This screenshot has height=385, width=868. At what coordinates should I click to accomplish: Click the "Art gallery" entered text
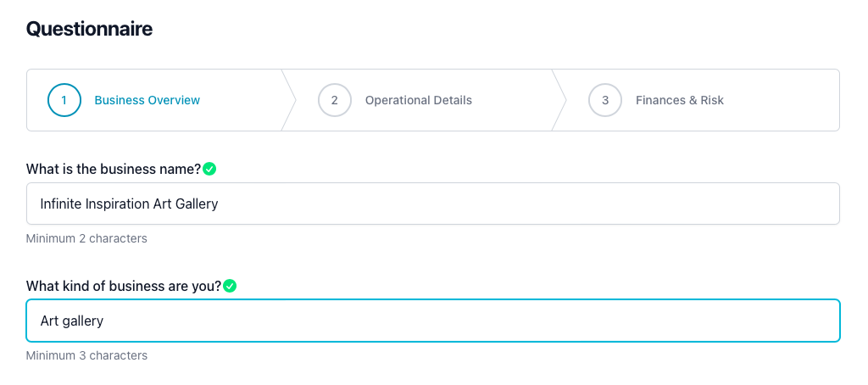[72, 321]
